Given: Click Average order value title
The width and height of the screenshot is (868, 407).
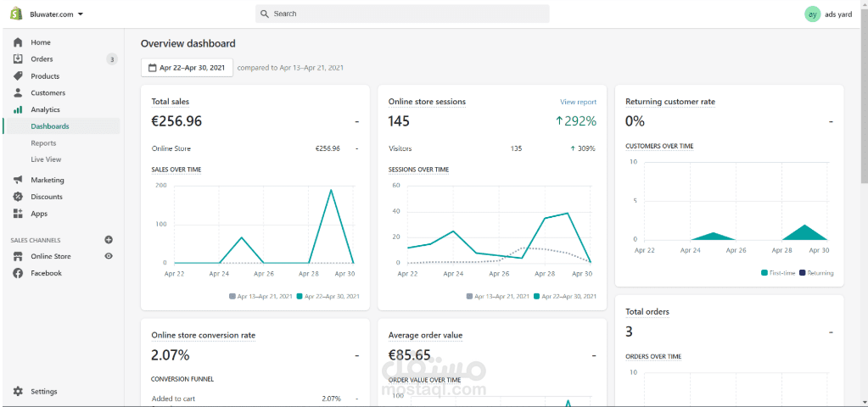Looking at the screenshot, I should (426, 335).
